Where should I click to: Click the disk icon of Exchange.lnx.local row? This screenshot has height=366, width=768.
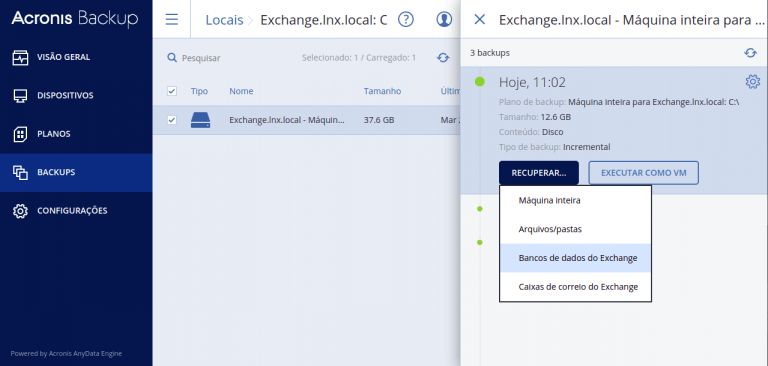(200, 120)
